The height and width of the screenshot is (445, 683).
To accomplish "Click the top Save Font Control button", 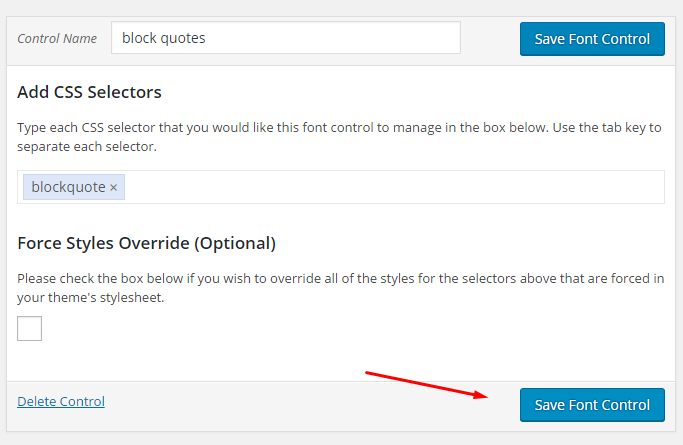I will 592,39.
